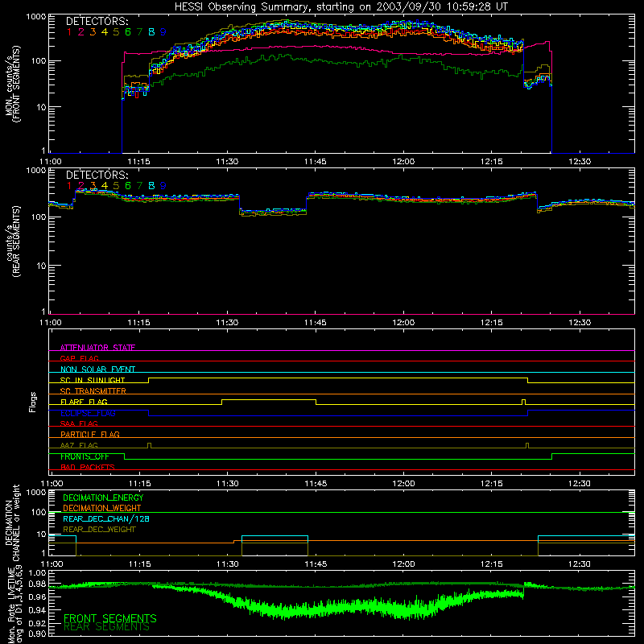Click the 11:45 tick label under Flags plot

tap(316, 484)
